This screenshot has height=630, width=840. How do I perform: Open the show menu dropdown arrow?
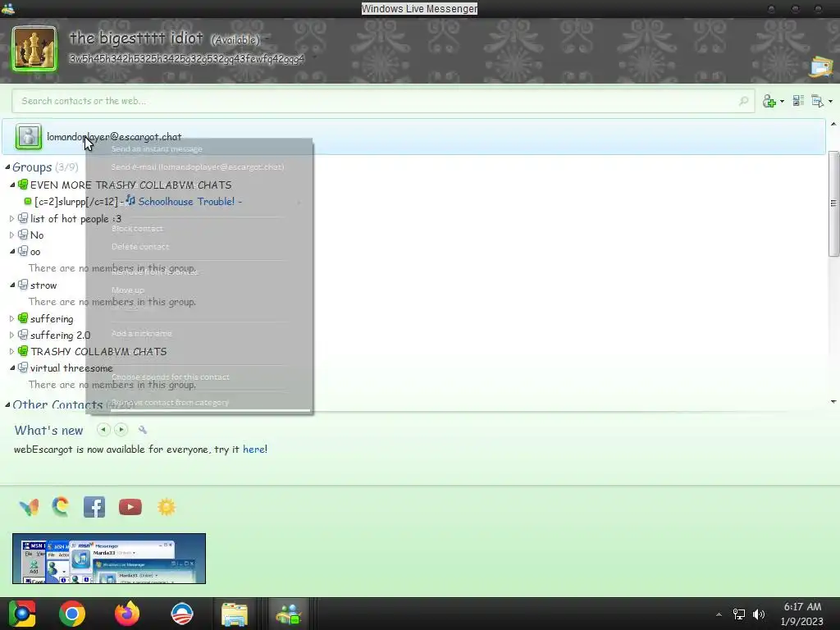click(x=830, y=101)
